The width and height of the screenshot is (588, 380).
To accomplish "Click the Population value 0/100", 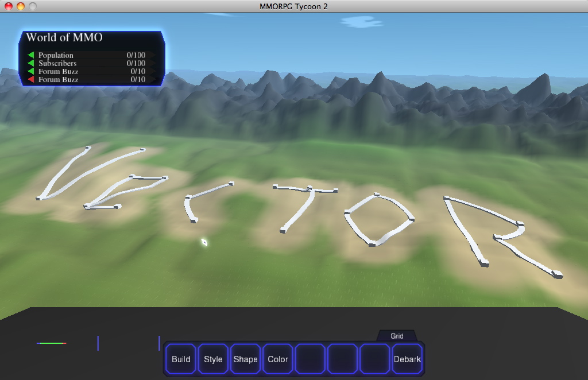I will [x=136, y=55].
